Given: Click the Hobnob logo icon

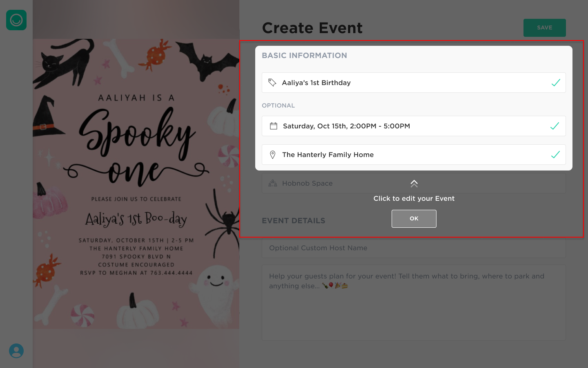Looking at the screenshot, I should point(16,20).
